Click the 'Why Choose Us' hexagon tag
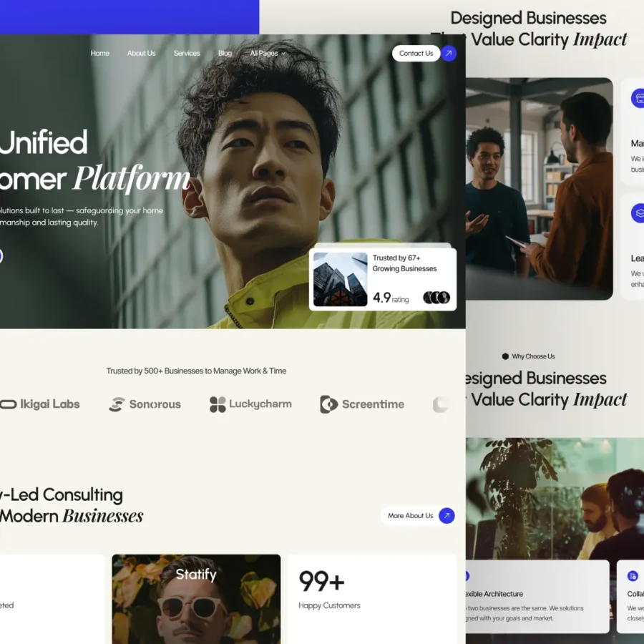Viewport: 644px width, 644px height. (x=529, y=356)
